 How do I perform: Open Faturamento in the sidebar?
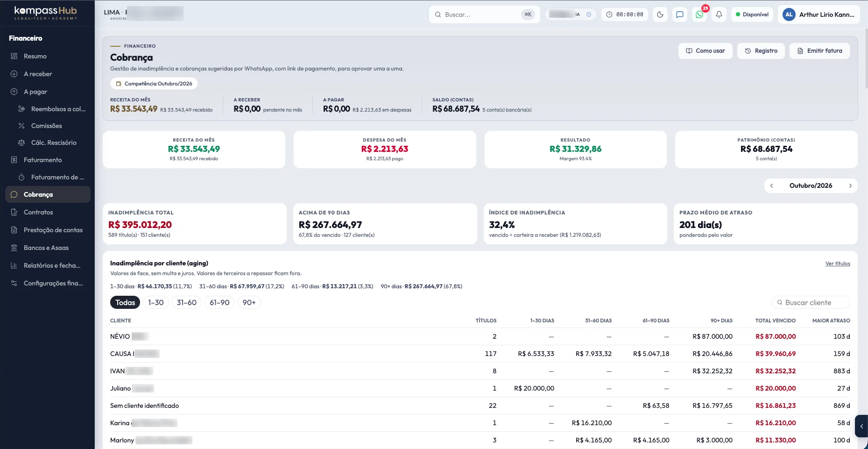(x=47, y=160)
